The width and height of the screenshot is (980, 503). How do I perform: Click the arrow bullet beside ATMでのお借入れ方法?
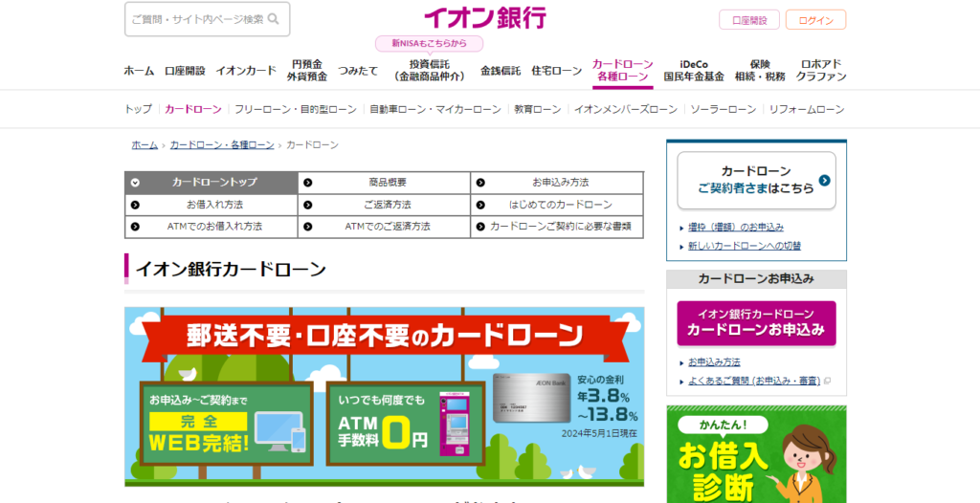pos(135,227)
